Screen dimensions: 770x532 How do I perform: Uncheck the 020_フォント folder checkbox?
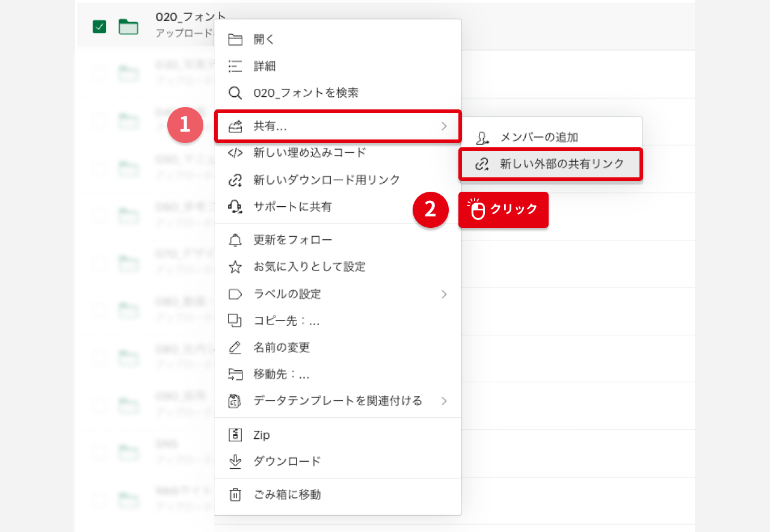point(99,26)
